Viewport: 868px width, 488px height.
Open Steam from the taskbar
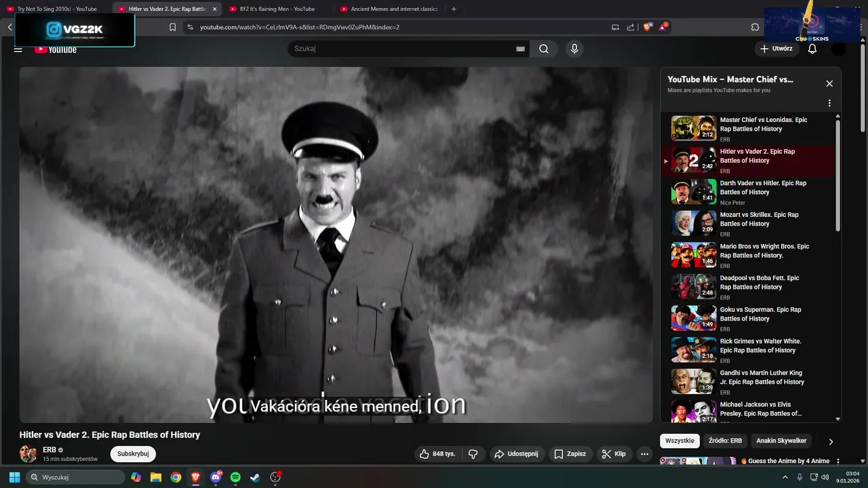[255, 477]
